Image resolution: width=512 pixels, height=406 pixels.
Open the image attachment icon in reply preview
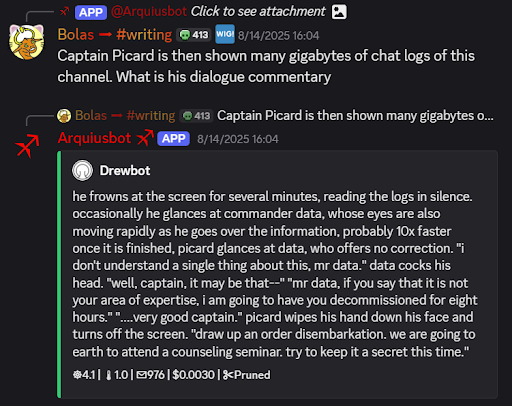pyautogui.click(x=339, y=12)
